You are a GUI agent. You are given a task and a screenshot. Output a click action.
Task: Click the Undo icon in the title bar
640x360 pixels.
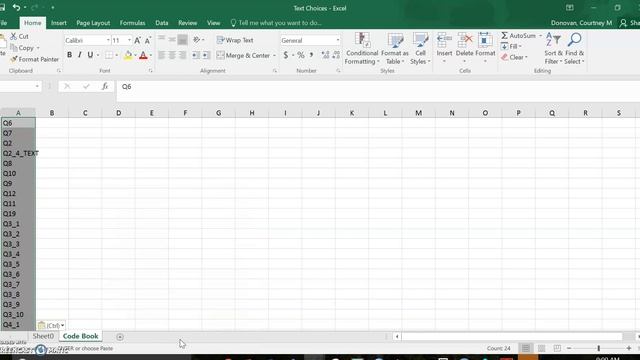point(16,7)
